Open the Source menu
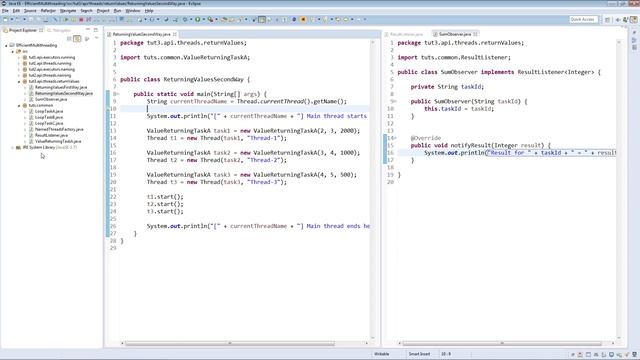The height and width of the screenshot is (360, 640). coord(30,11)
